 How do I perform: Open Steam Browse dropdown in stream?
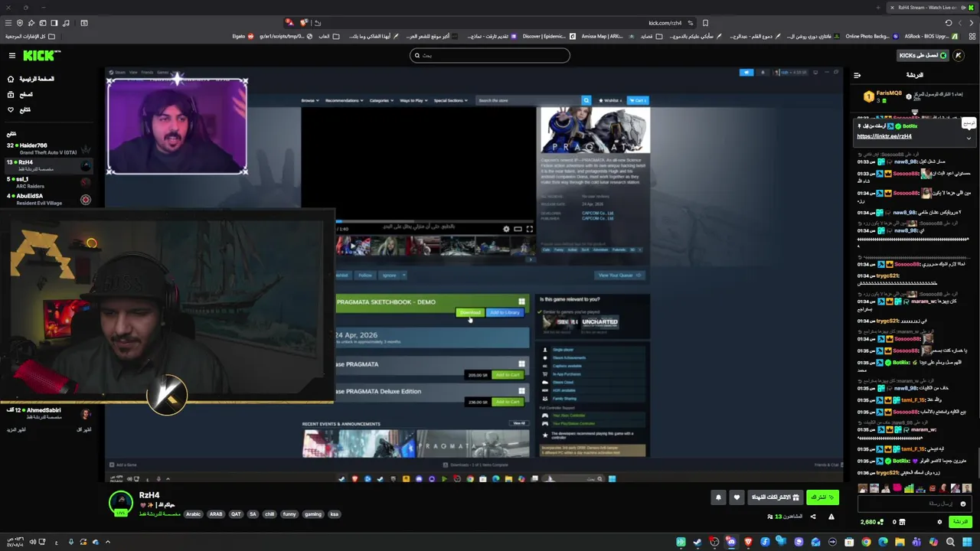[309, 100]
